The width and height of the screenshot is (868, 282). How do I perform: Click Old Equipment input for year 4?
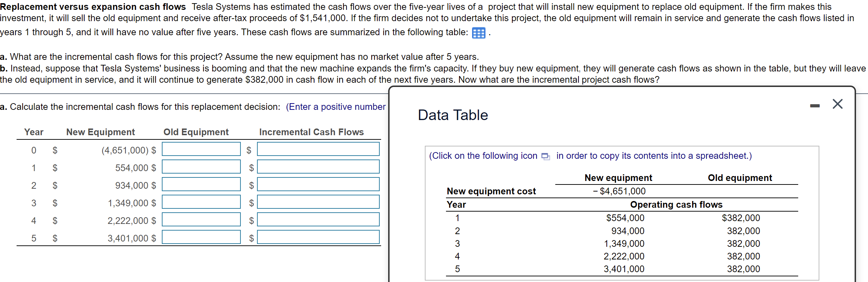tap(201, 219)
